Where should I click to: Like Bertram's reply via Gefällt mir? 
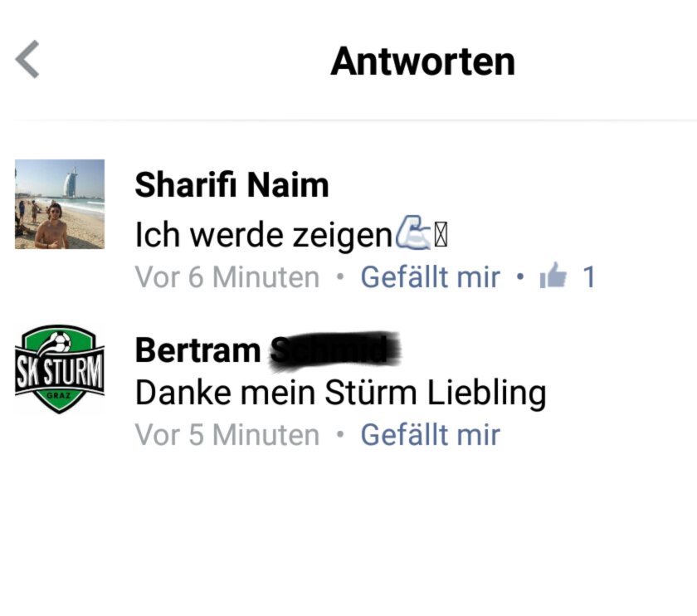tap(431, 434)
